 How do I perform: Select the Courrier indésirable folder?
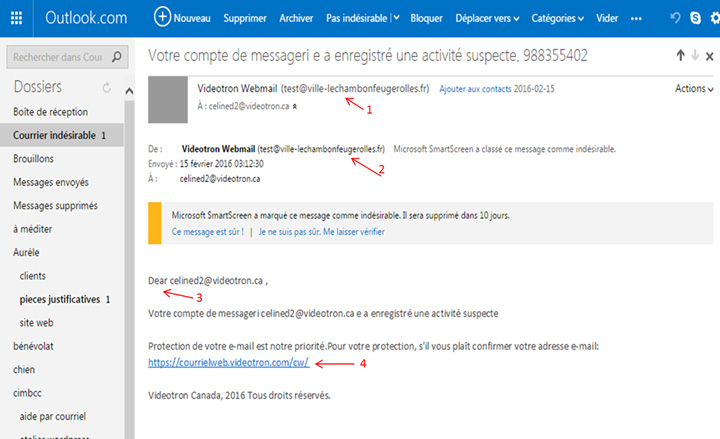coord(60,134)
